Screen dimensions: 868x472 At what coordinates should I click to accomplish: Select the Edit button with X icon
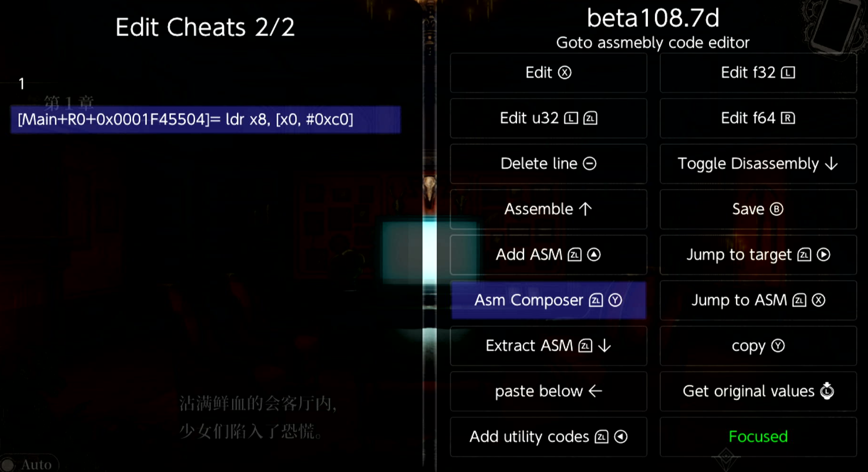pyautogui.click(x=548, y=73)
